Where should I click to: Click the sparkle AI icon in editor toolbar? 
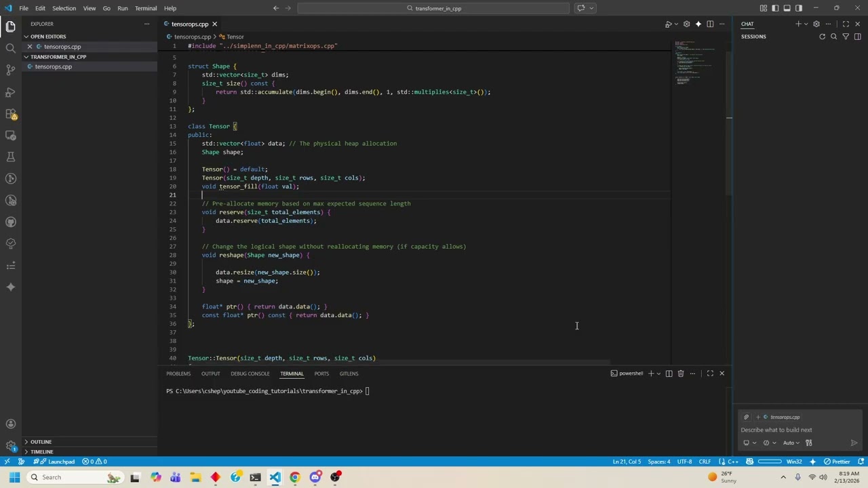click(x=698, y=24)
